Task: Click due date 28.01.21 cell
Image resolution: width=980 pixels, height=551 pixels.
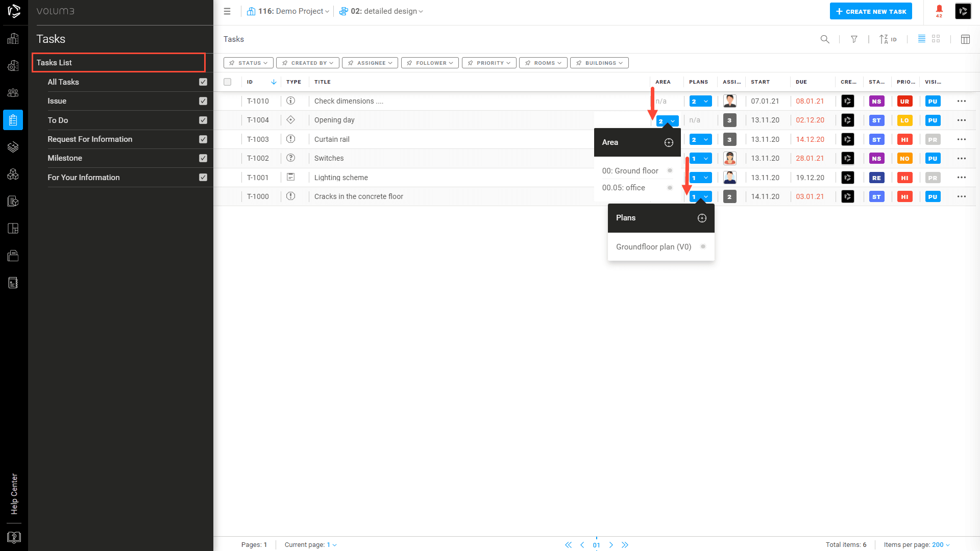Action: click(x=810, y=158)
